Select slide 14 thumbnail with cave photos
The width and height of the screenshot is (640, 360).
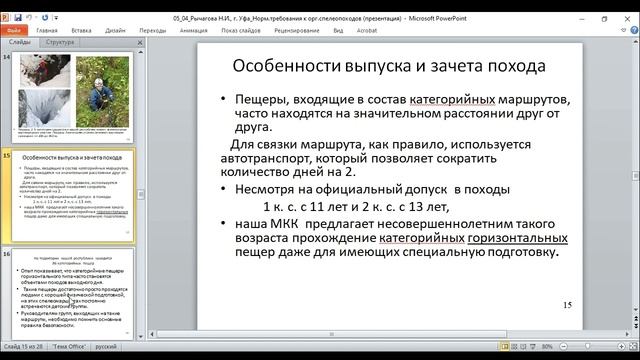[73, 97]
